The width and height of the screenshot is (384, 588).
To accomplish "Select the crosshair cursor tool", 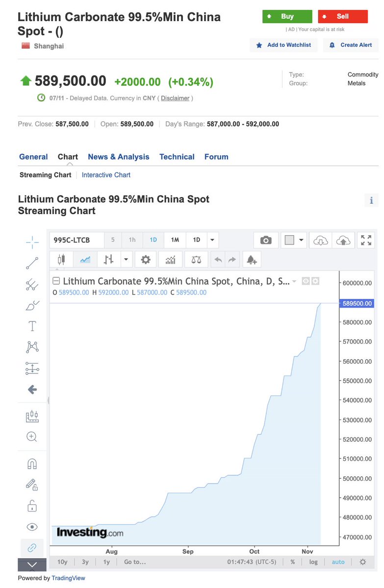I will point(32,242).
